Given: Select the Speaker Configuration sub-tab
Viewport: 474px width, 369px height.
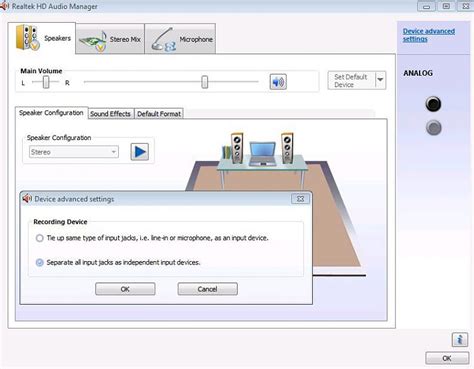Looking at the screenshot, I should coord(51,113).
